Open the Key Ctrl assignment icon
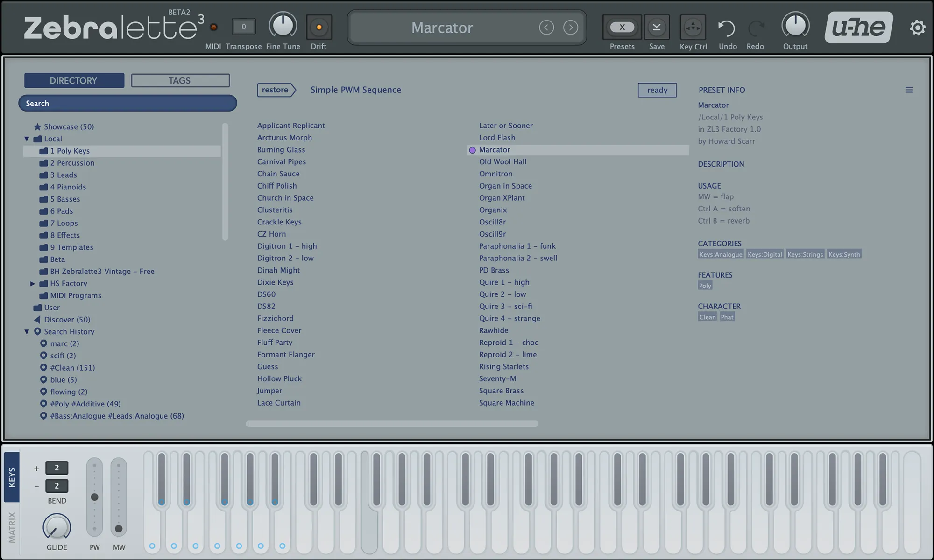The width and height of the screenshot is (934, 560). (693, 28)
